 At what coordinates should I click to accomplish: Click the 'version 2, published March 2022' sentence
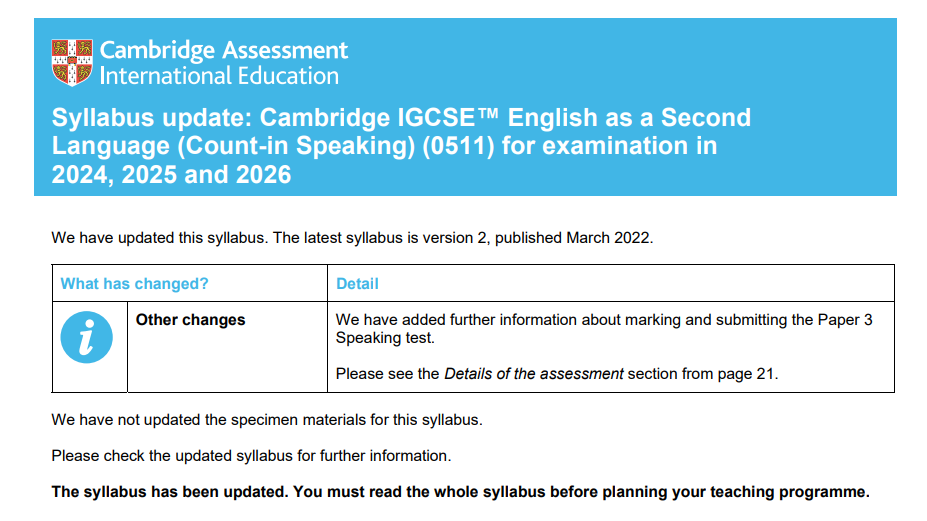[352, 238]
